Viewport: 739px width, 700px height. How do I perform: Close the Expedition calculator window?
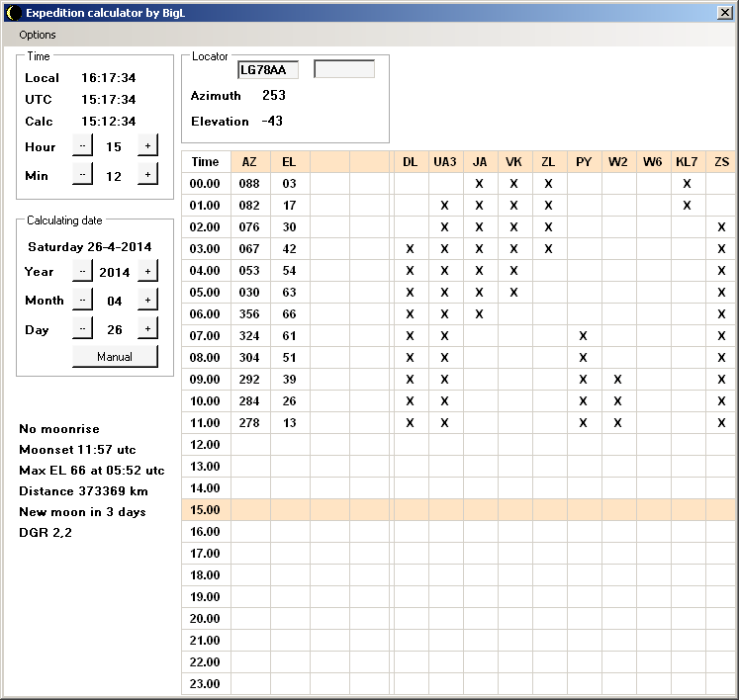click(724, 13)
